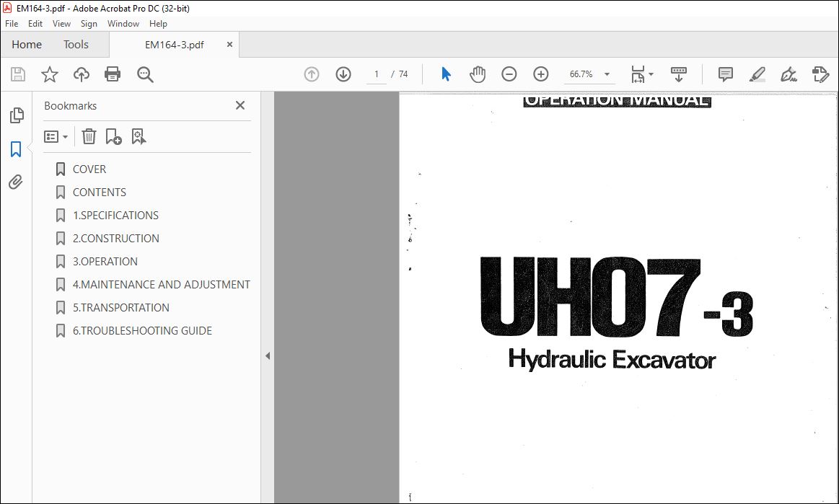Jump to COVER bookmark

pos(89,169)
